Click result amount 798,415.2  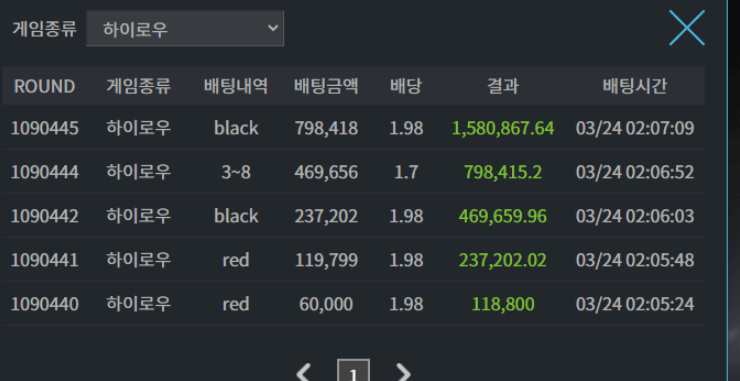point(503,172)
